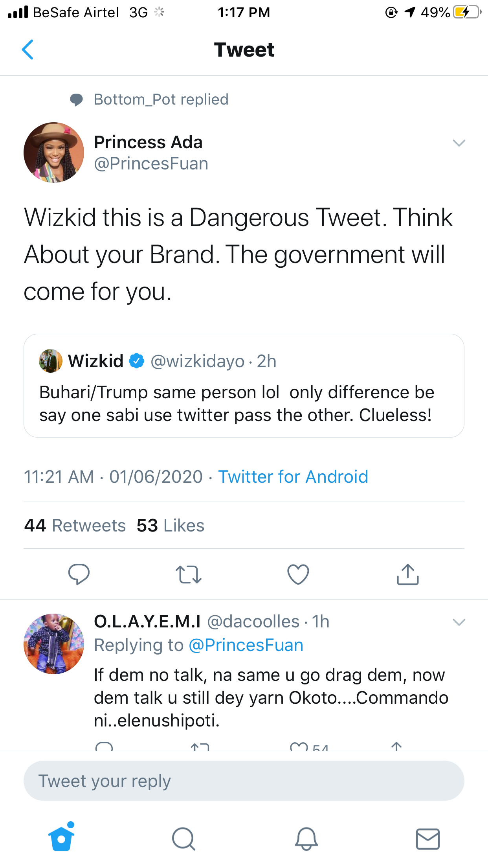Expand options for O.L.A.Y.E.M.I's reply
The width and height of the screenshot is (488, 868).
459,622
